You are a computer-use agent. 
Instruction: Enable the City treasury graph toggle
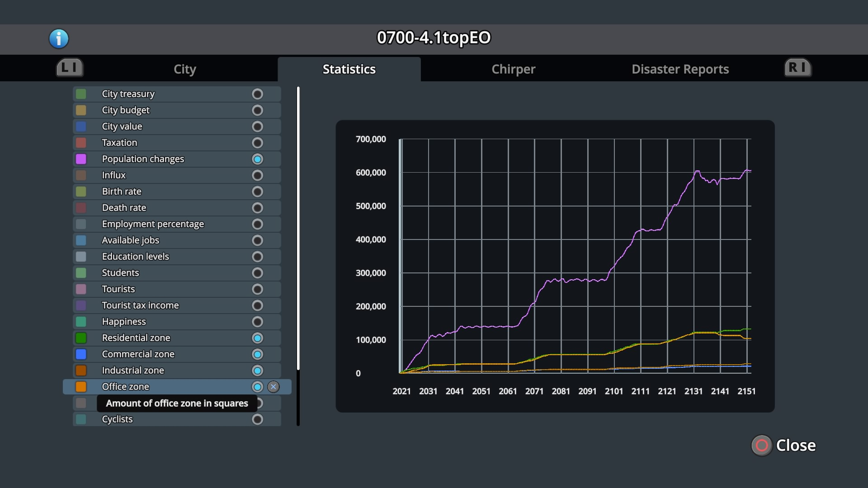[257, 94]
